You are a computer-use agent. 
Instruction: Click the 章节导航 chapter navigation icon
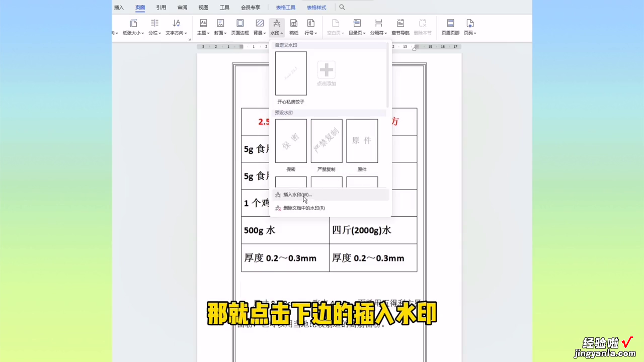tap(400, 23)
